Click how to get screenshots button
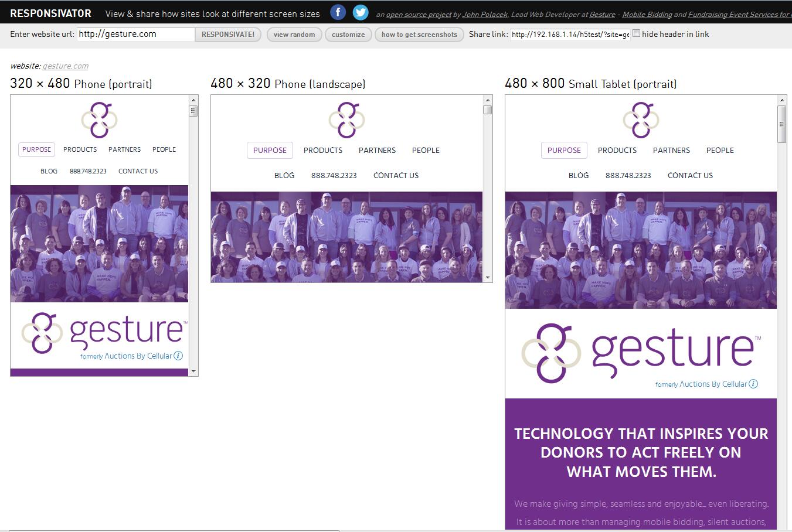792x532 pixels. [419, 35]
